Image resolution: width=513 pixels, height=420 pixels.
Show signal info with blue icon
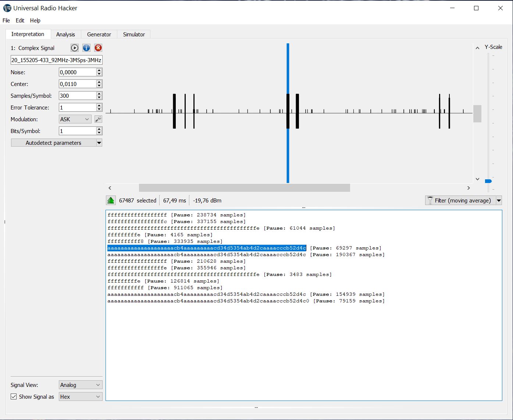coord(86,48)
